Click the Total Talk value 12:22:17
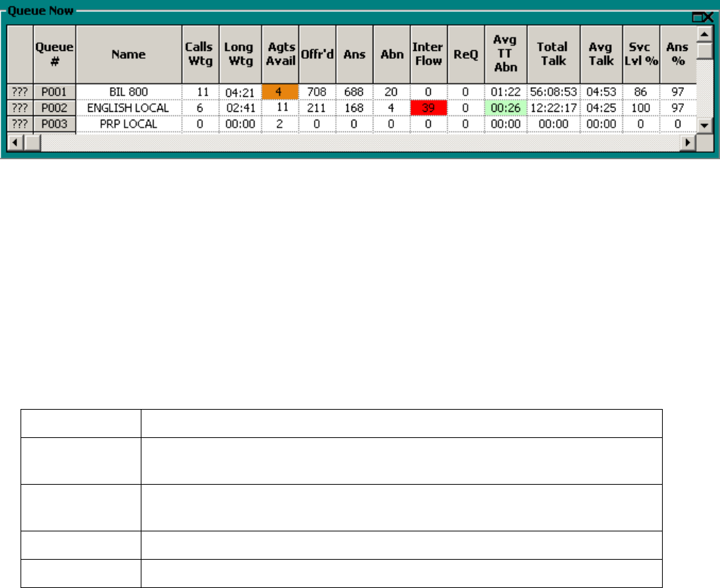Image resolution: width=720 pixels, height=588 pixels. click(554, 108)
